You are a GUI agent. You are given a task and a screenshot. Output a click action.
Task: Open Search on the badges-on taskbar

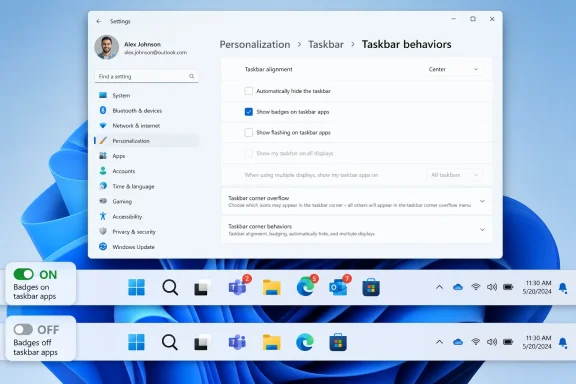pyautogui.click(x=170, y=287)
